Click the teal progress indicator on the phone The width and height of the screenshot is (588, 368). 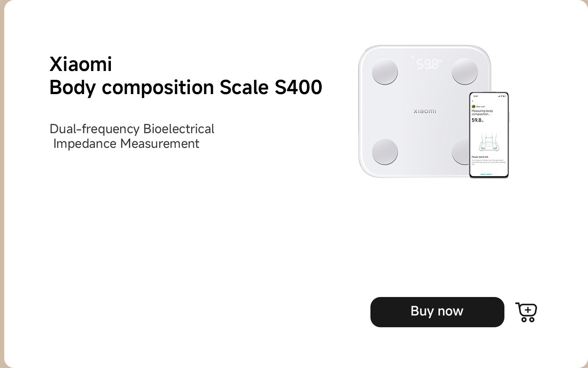click(x=486, y=173)
